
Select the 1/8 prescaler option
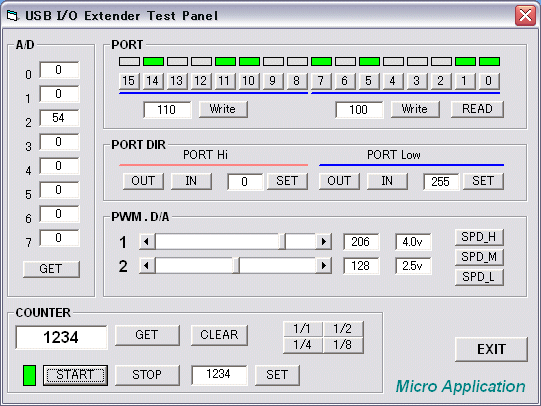tap(343, 345)
